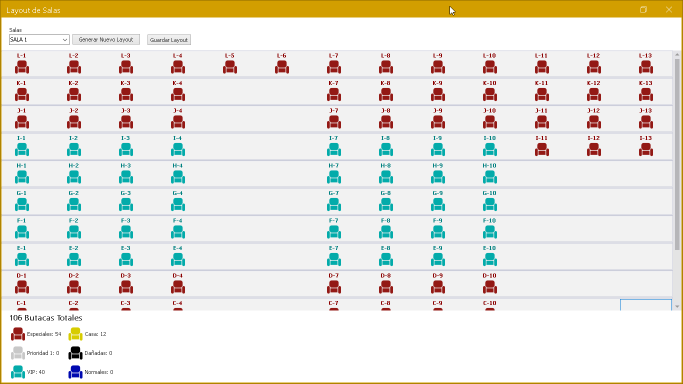The image size is (683, 384).
Task: Click the red Especiales legend seat
Action: click(18, 334)
